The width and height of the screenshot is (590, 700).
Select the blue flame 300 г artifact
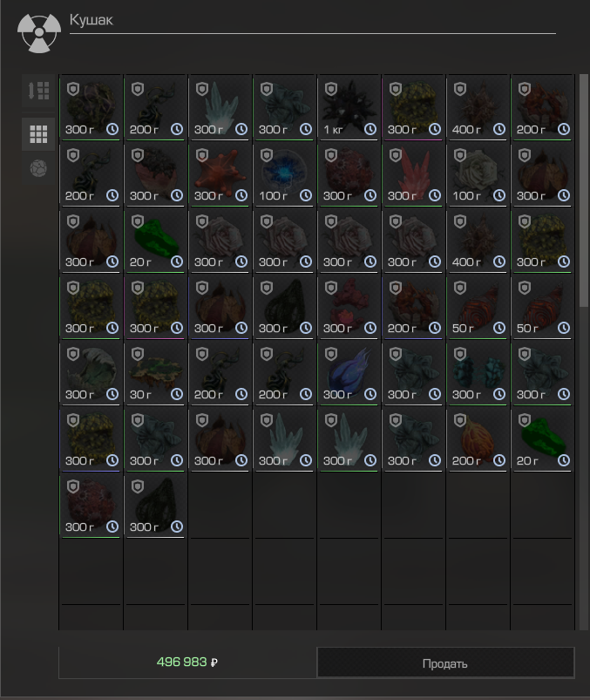point(349,373)
